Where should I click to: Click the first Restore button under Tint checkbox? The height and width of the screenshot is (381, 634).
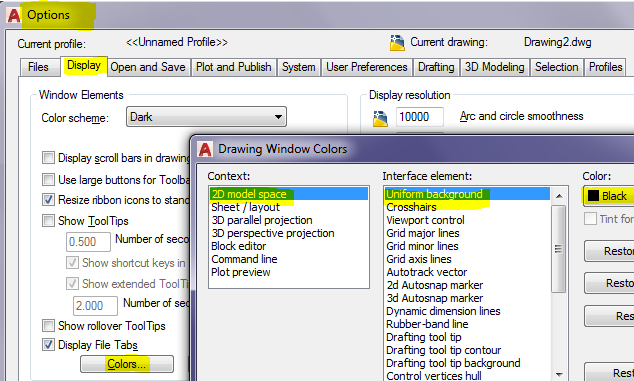(609, 251)
